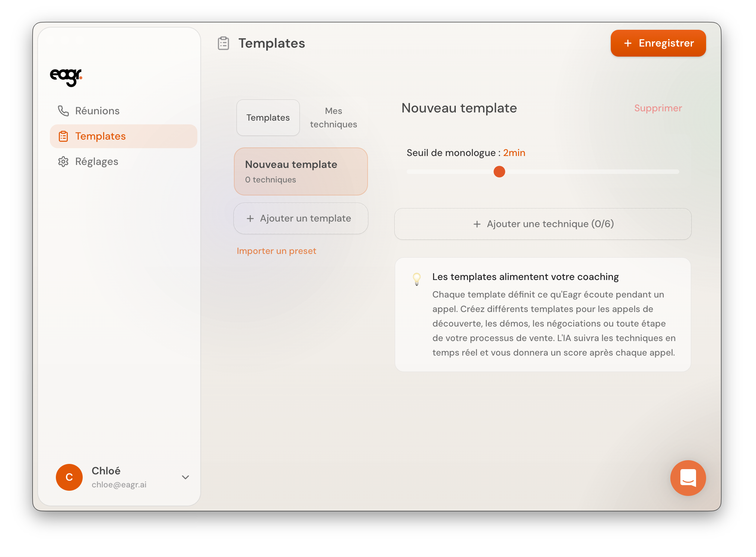
Task: Click Ajouter un template button
Action: [x=301, y=219]
